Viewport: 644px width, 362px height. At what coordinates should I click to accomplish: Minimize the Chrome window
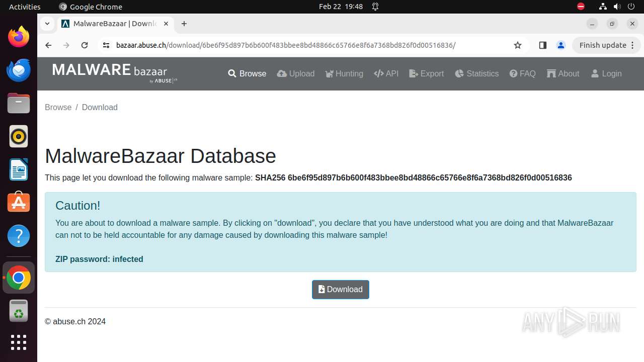592,24
